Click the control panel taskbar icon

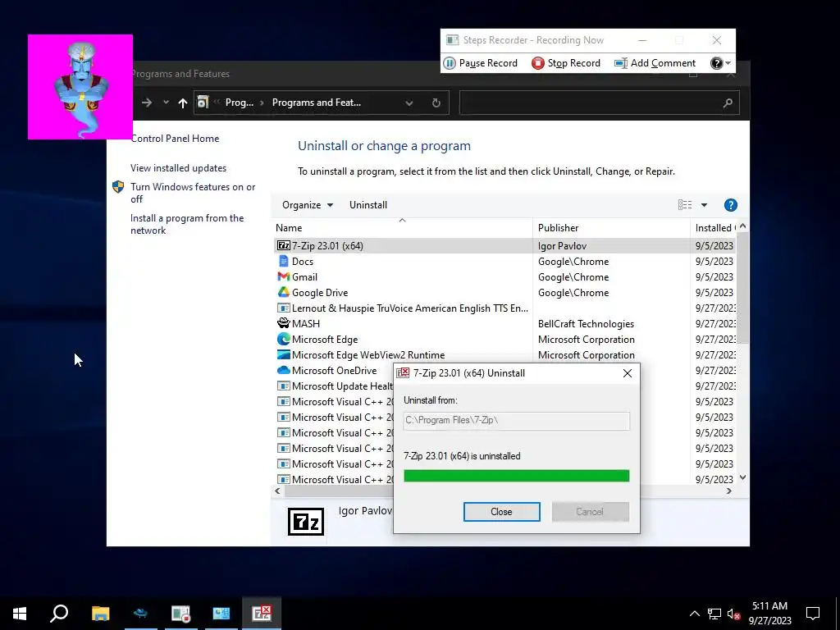click(x=221, y=614)
